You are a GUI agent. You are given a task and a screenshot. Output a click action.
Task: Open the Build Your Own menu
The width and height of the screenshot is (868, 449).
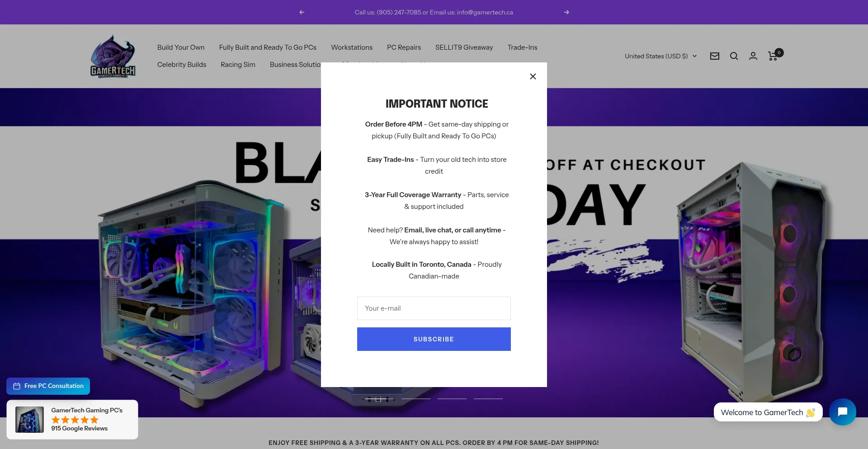point(181,47)
